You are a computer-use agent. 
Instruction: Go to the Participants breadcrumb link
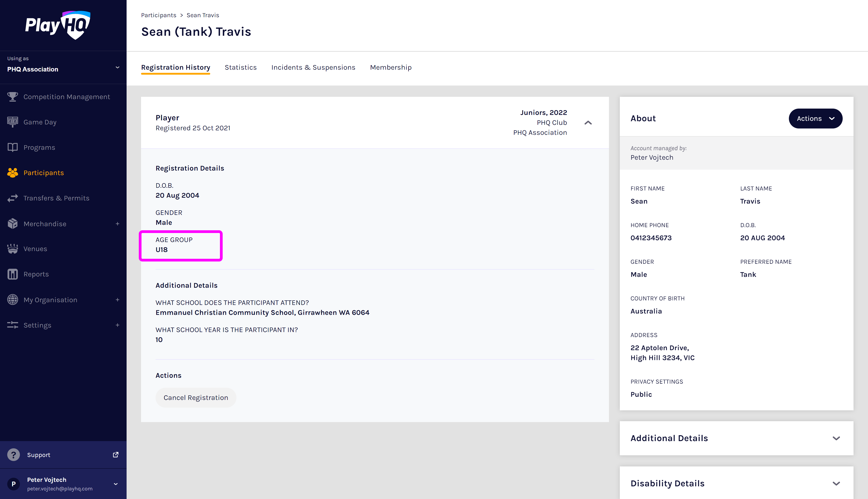(x=158, y=15)
